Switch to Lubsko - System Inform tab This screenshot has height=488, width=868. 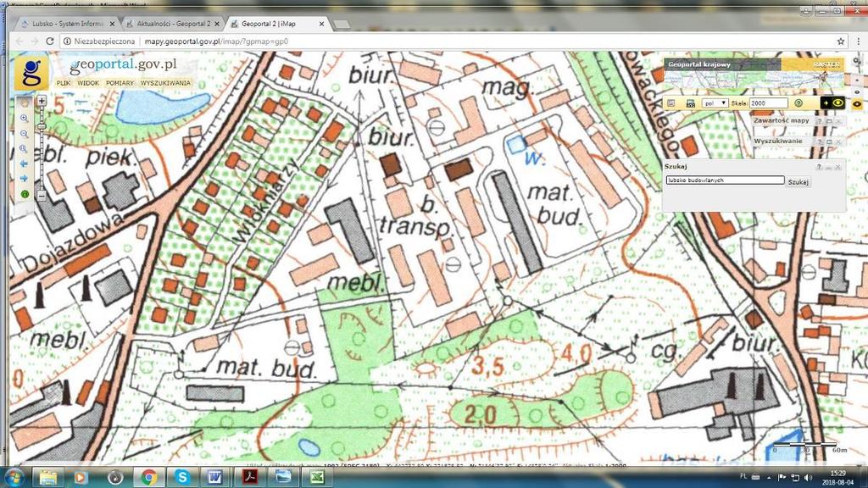(68, 24)
